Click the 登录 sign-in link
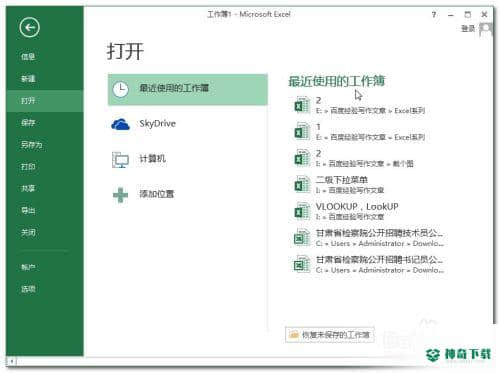Image resolution: width=500 pixels, height=373 pixels. [468, 29]
